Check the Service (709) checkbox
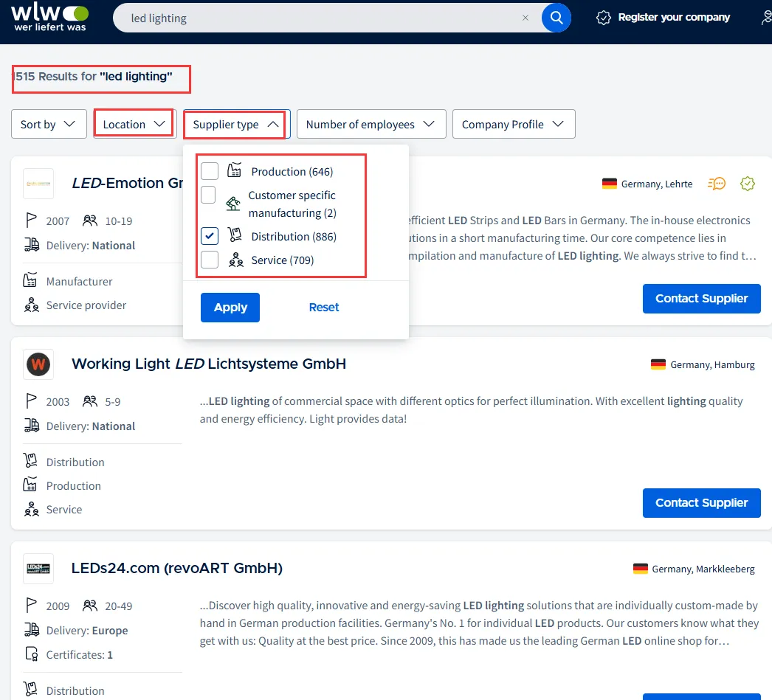 tap(210, 260)
